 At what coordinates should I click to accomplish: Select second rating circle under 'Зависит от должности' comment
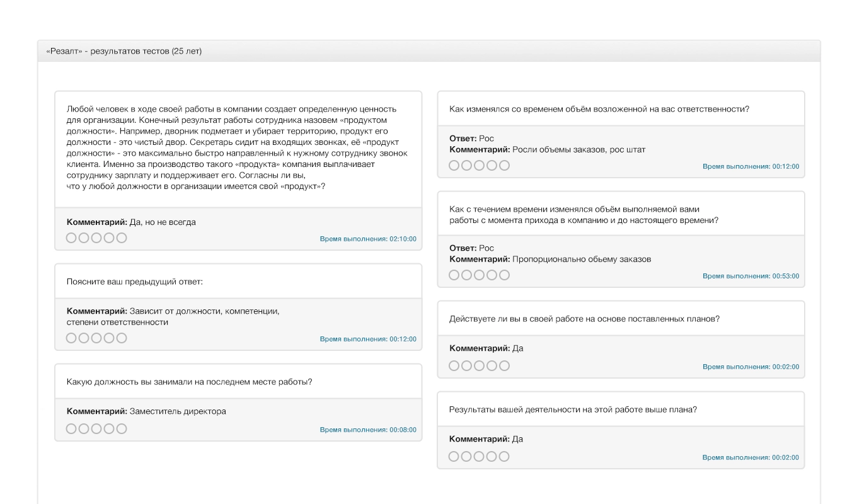(x=84, y=338)
